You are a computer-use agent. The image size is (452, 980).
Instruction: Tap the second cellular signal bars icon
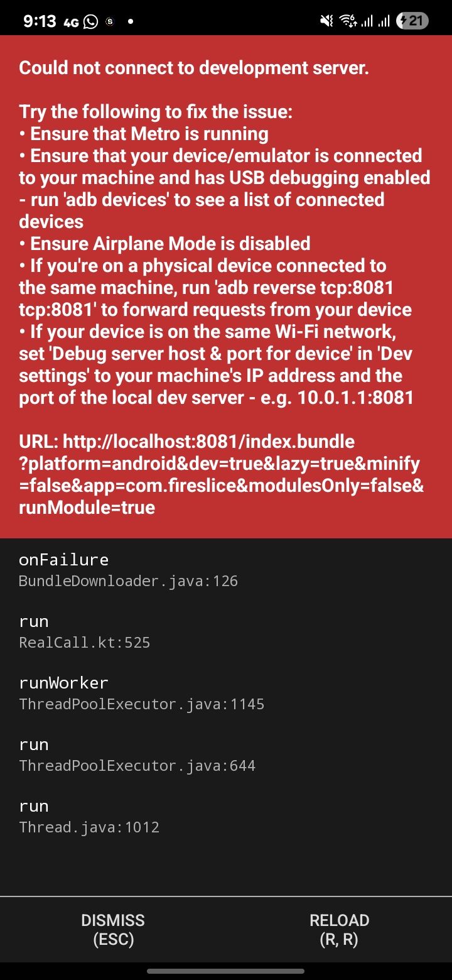(x=384, y=21)
